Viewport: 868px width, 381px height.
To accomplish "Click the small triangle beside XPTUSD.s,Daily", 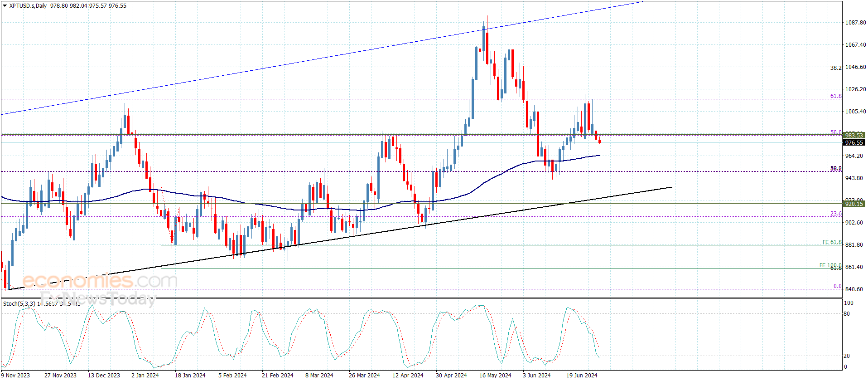I will [x=5, y=6].
